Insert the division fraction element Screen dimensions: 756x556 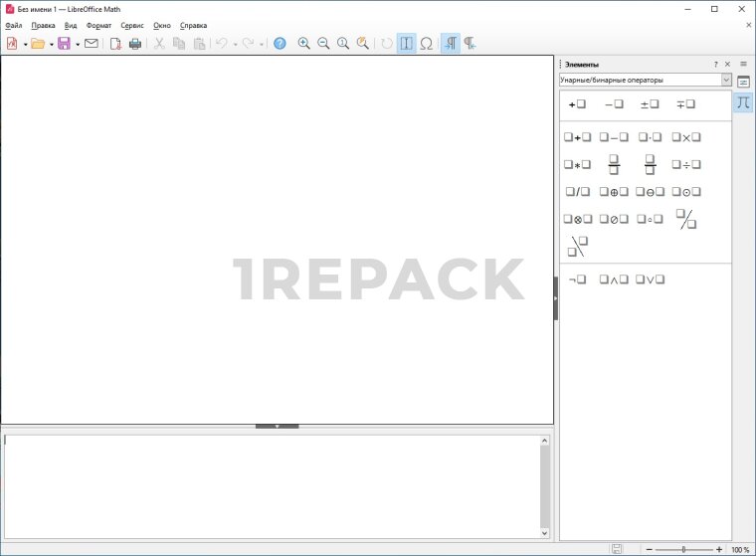pos(614,164)
